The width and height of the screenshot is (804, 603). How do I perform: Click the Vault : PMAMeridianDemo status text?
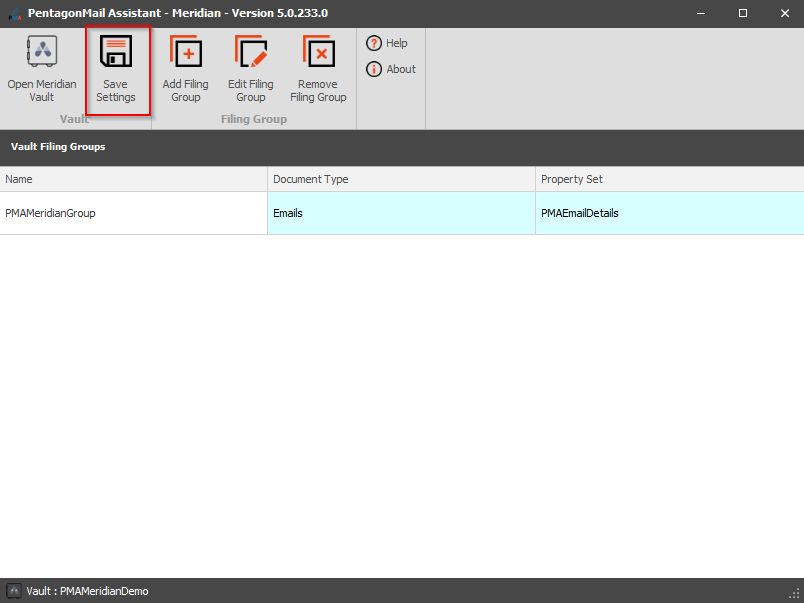coord(87,591)
